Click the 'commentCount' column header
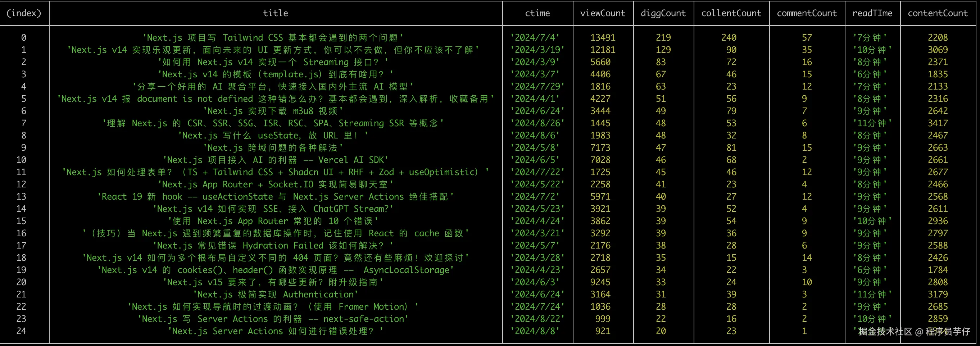 click(x=807, y=13)
